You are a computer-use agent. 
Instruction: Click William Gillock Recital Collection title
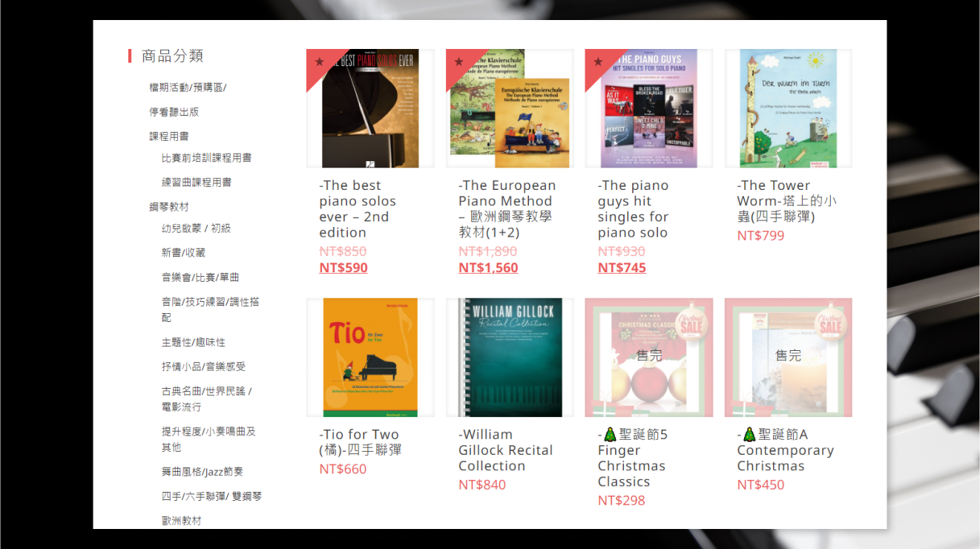(505, 450)
